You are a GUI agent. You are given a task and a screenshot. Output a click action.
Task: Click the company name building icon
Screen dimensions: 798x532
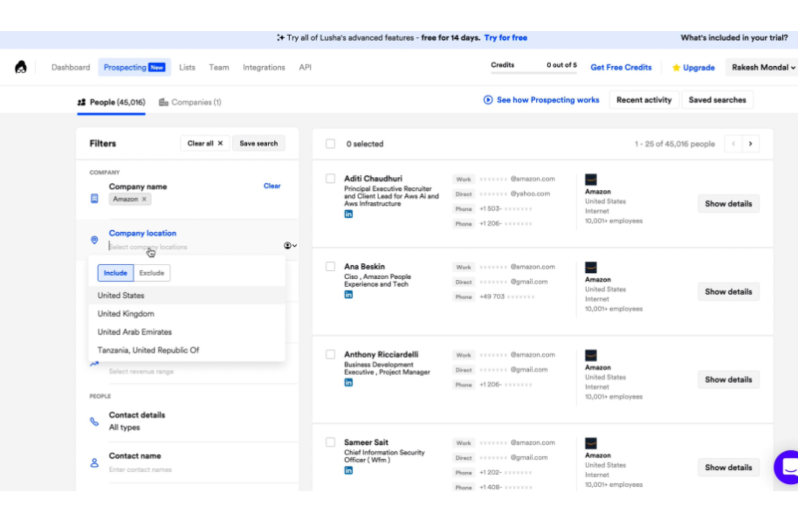point(94,198)
